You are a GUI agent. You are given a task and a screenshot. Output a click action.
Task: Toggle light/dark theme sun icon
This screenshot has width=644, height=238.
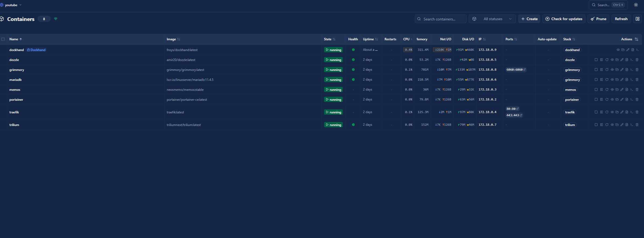click(636, 5)
